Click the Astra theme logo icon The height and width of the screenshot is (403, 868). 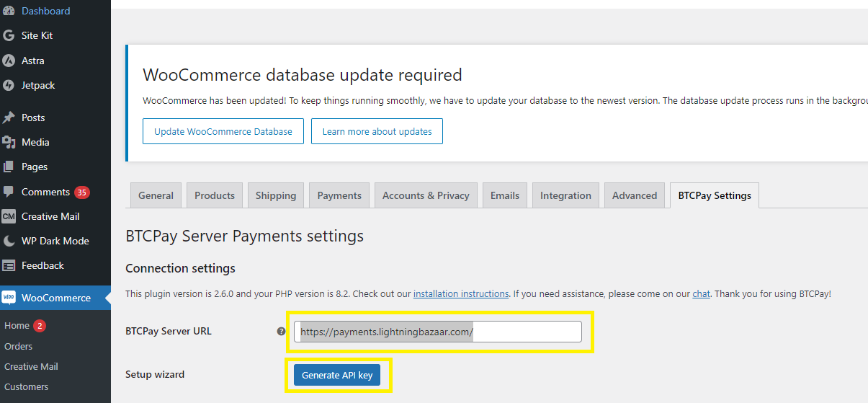[x=9, y=61]
